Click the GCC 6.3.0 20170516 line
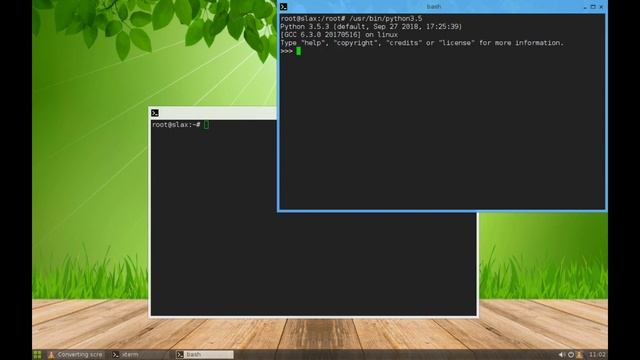 click(339, 35)
